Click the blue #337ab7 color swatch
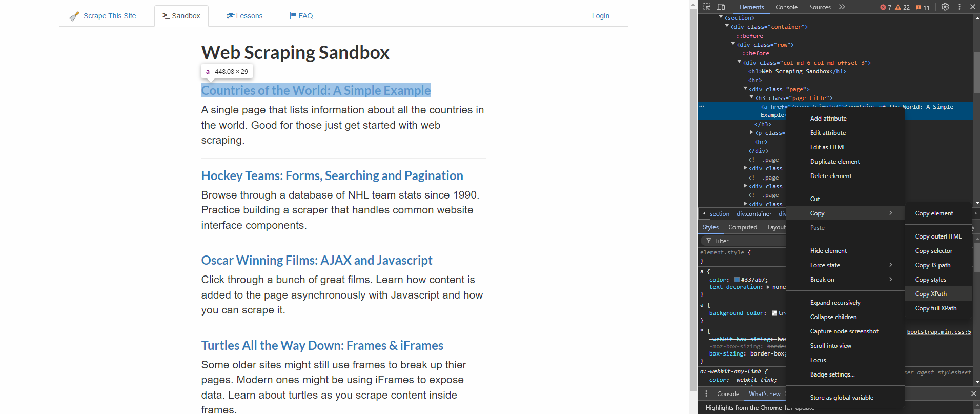 [x=736, y=280]
